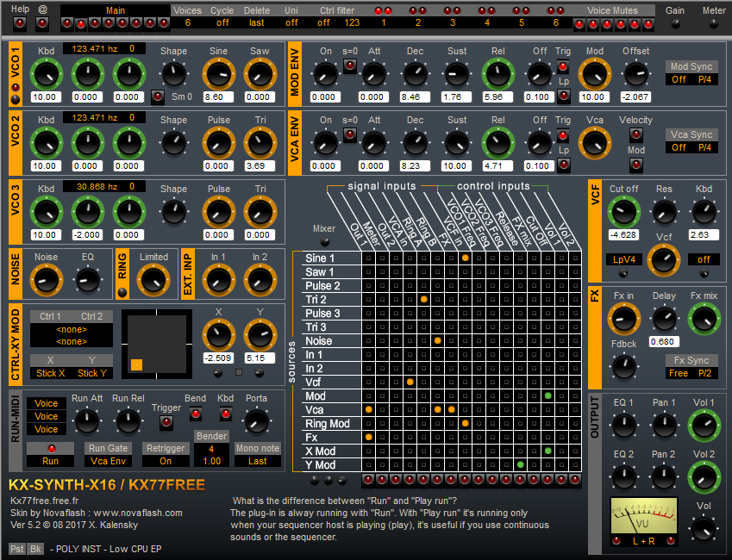This screenshot has width=732, height=560.
Task: Click the Ring Mod orange matrix dot
Action: pyautogui.click(x=465, y=423)
